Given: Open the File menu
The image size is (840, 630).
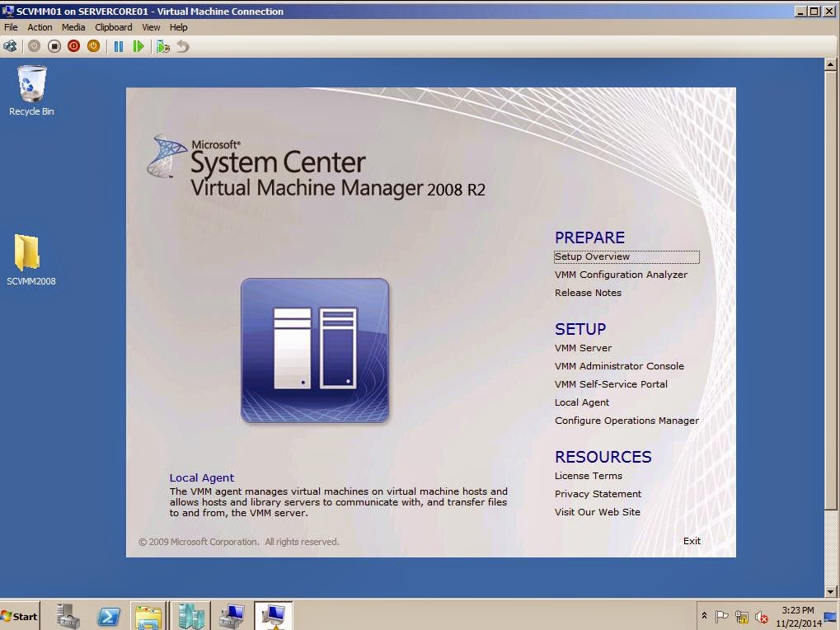Looking at the screenshot, I should pos(11,27).
